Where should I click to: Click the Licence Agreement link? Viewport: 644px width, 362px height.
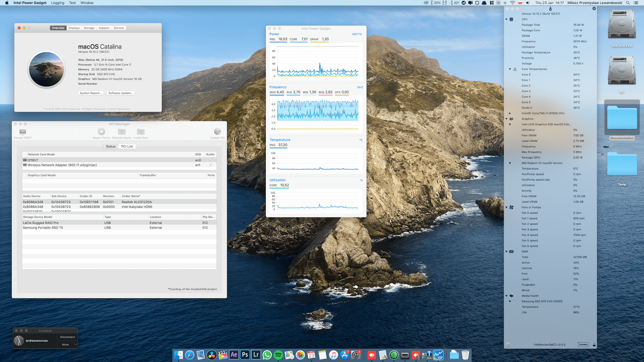(118, 109)
